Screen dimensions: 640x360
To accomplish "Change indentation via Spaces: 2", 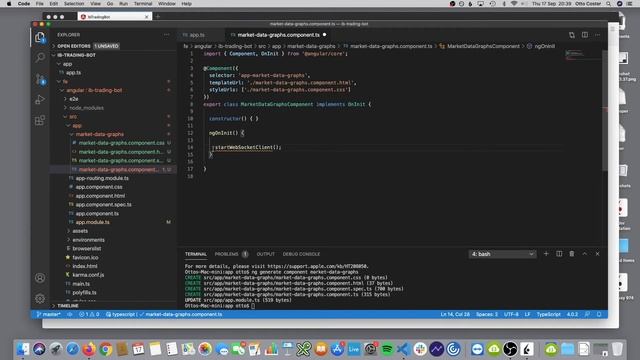I will 487,314.
